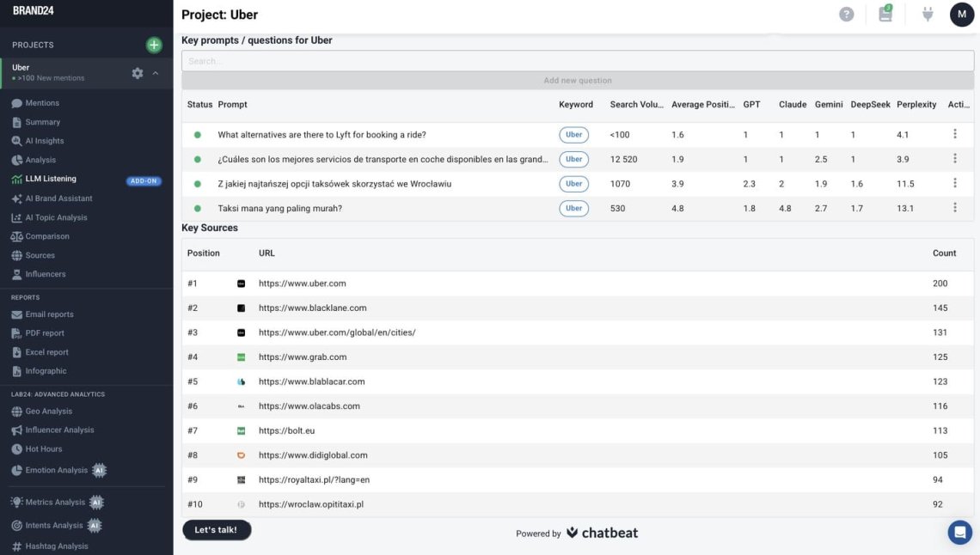Open actions menu for ¿Cuáles son prompt

click(x=954, y=159)
